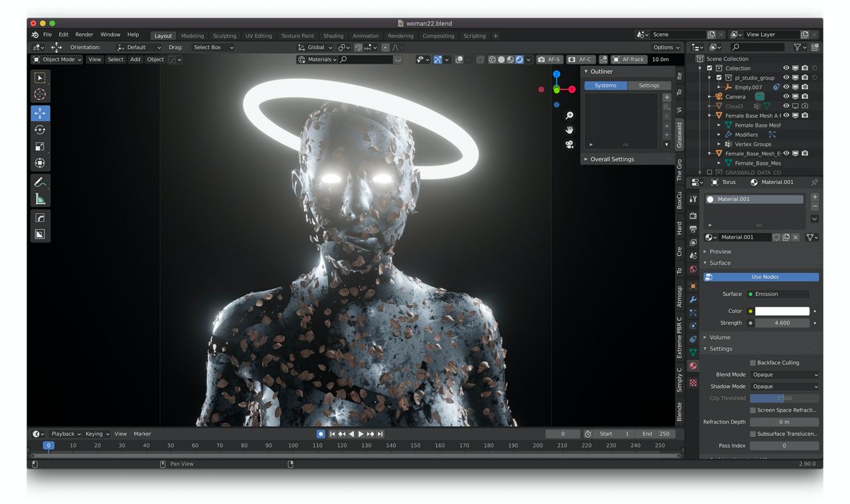Screen dimensions: 850x504
Task: Toggle camera view in viewport
Action: pyautogui.click(x=569, y=144)
